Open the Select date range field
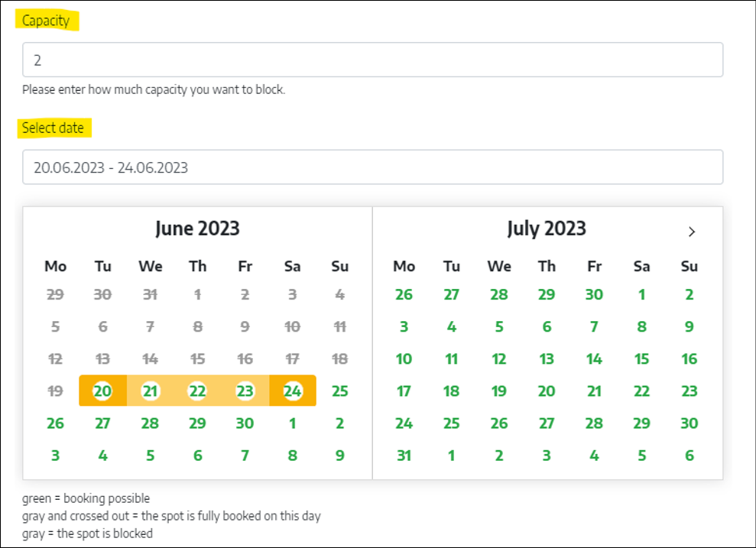Viewport: 756px width, 548px height. click(372, 167)
